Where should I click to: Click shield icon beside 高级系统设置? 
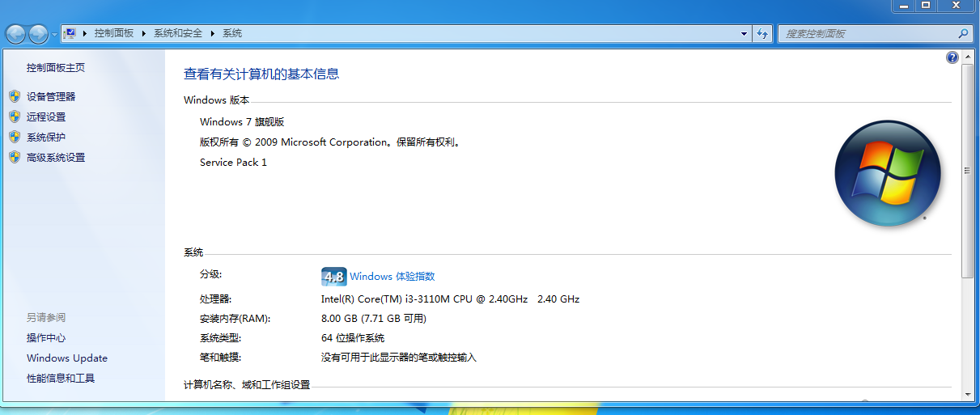tap(15, 157)
